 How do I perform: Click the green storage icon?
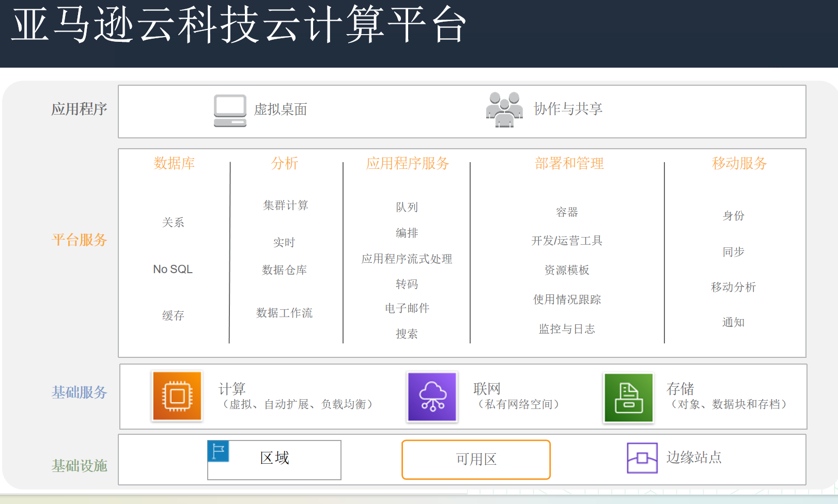[628, 398]
